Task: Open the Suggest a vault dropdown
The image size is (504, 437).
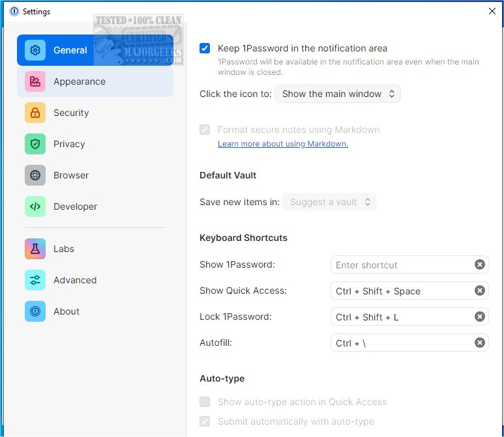Action: (x=329, y=202)
